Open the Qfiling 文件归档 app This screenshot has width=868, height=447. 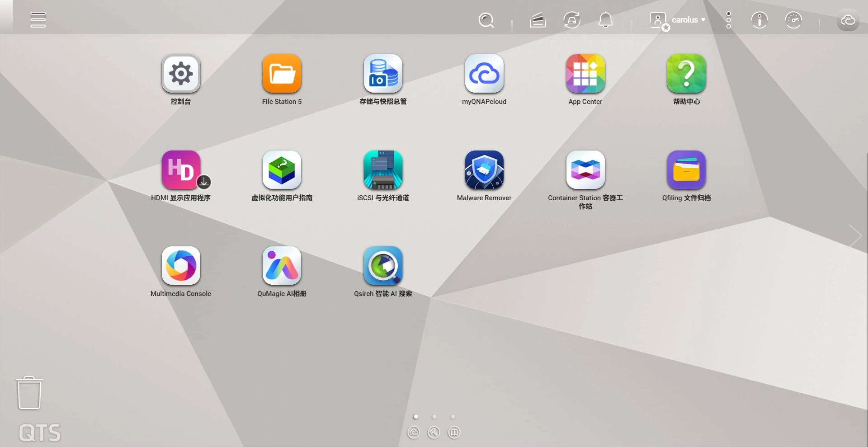[686, 170]
